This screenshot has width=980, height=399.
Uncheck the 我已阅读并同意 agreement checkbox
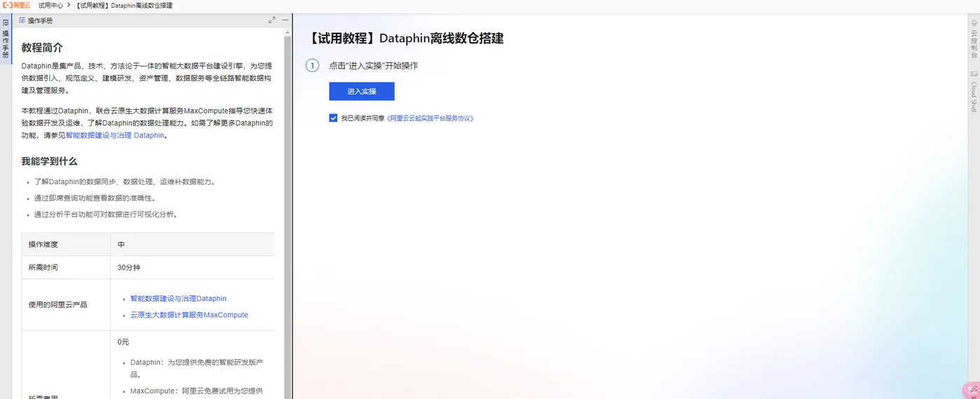pyautogui.click(x=333, y=118)
